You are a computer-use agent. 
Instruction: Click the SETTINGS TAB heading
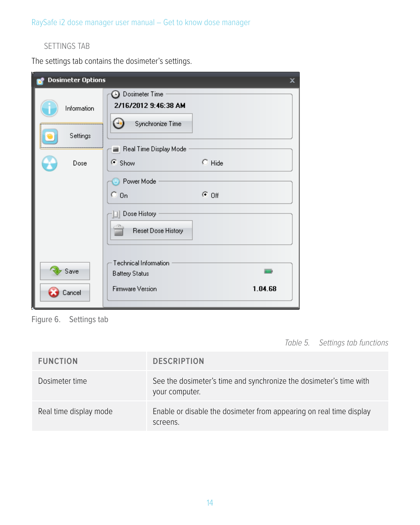click(x=67, y=46)
